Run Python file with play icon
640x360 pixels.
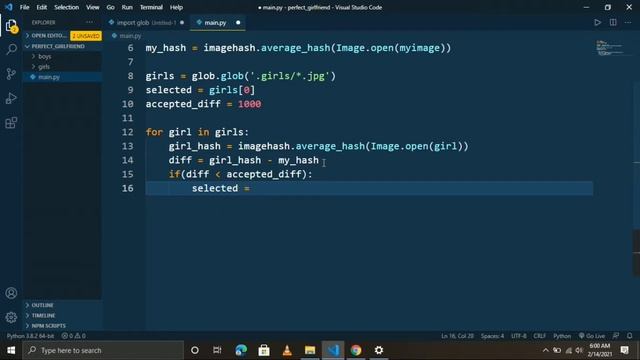(x=598, y=22)
